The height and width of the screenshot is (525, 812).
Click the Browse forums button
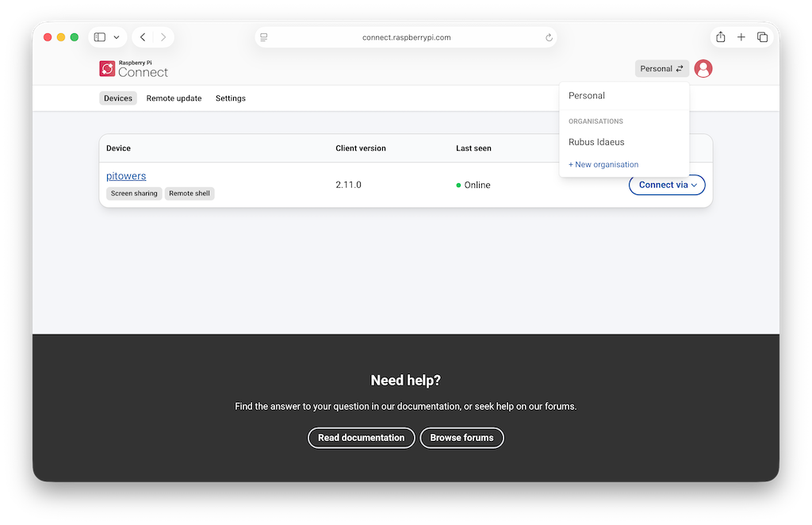tap(462, 438)
